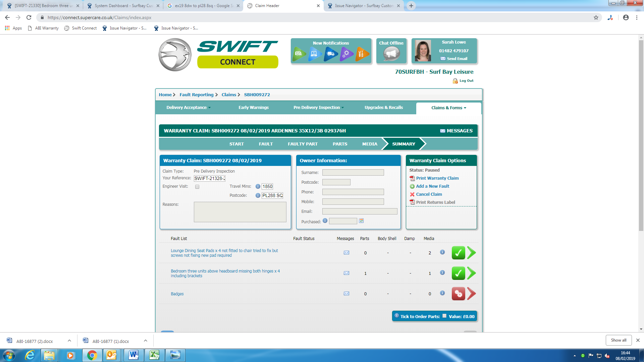Viewport: 644px width, 362px height.
Task: Open message envelope for Lounge Dining Seat Pads fault
Action: pos(346,253)
